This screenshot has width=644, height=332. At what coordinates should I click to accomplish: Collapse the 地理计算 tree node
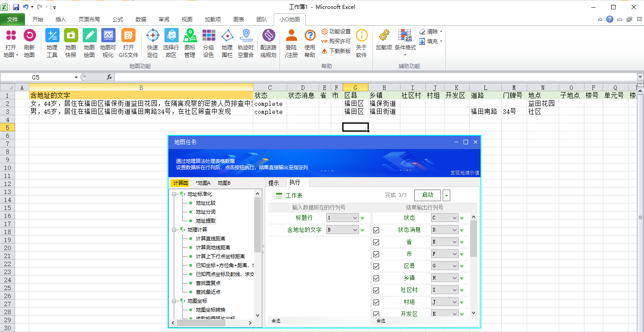(x=174, y=230)
